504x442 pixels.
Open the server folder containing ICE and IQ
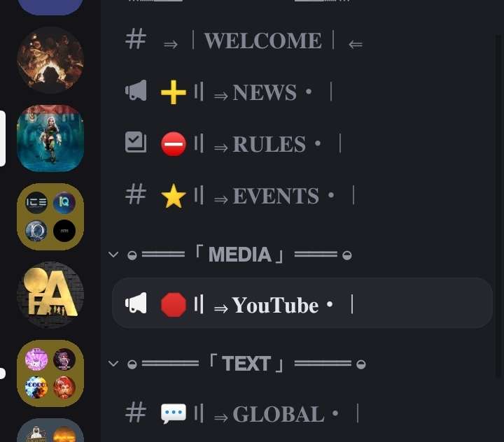coord(50,217)
